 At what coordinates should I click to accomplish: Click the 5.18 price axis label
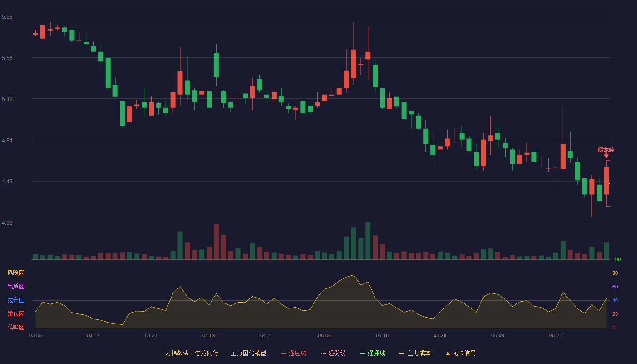click(x=7, y=99)
